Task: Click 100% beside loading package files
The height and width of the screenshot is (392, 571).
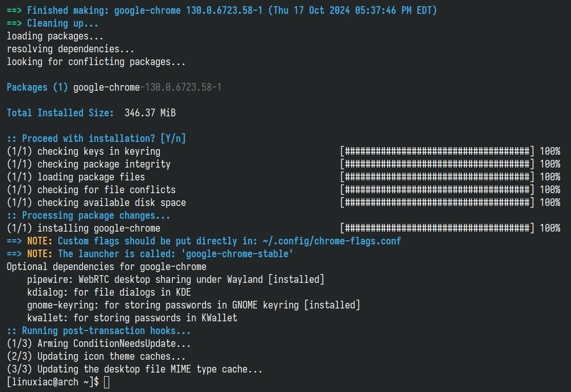Action: [x=550, y=177]
